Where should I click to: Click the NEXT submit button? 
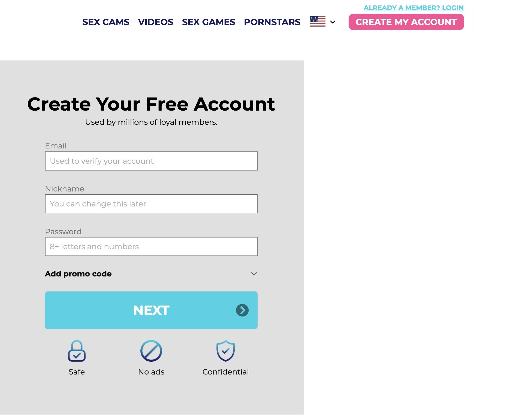(x=151, y=310)
